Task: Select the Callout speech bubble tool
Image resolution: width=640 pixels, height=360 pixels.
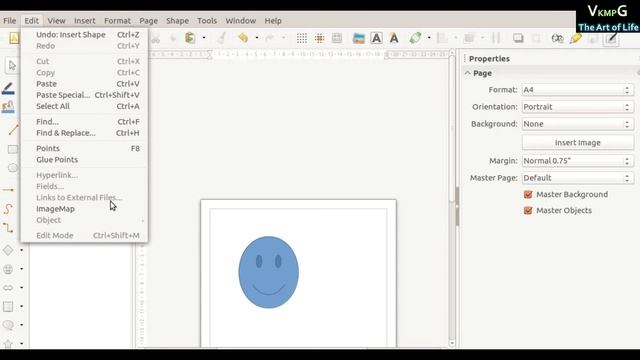Action: tap(8, 325)
